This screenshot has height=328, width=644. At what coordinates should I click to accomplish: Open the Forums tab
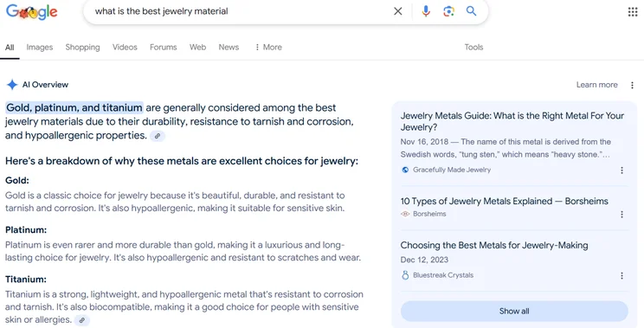tap(163, 48)
